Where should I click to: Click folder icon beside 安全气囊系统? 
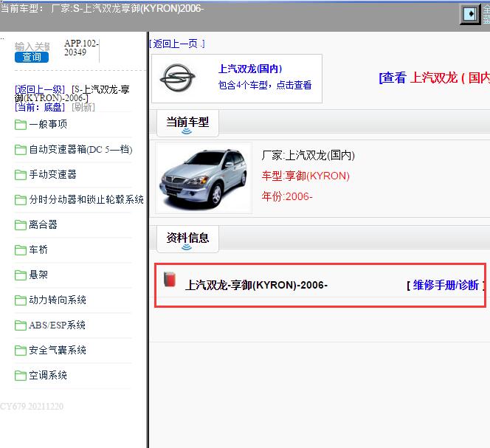21,351
